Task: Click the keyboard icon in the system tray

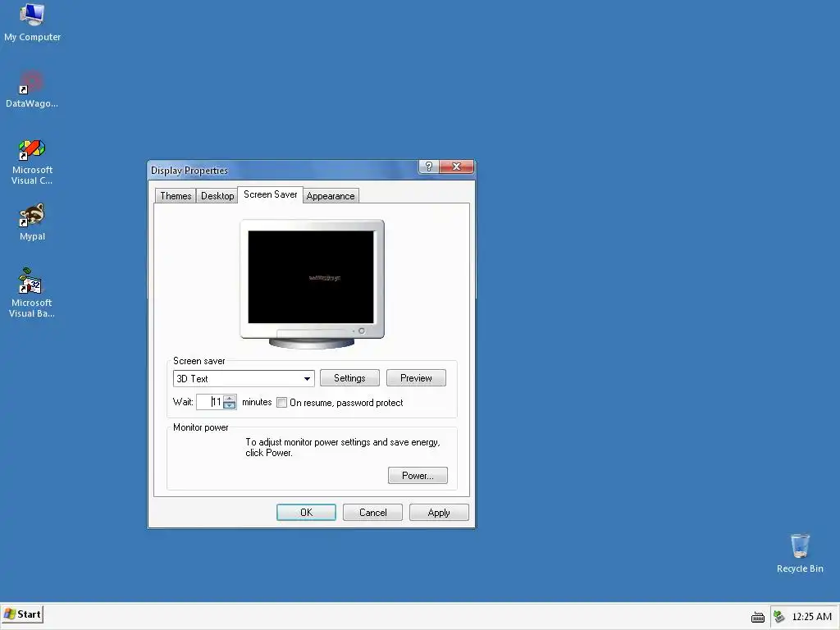Action: point(757,617)
